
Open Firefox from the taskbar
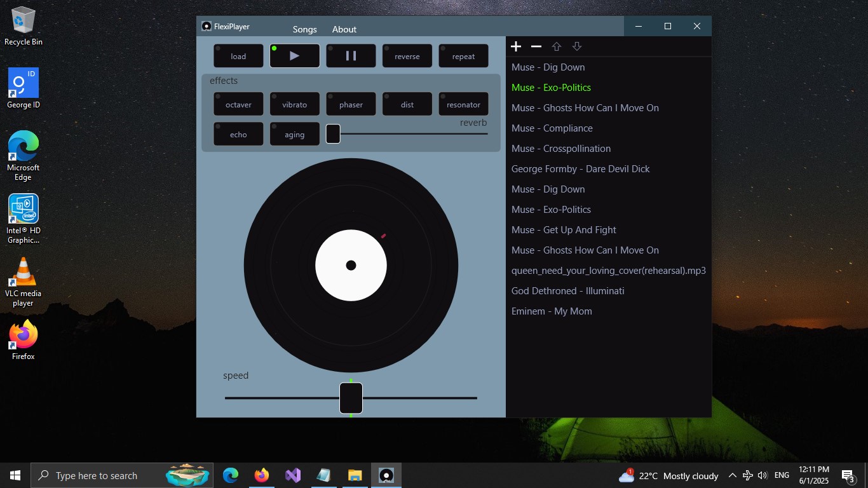point(261,475)
